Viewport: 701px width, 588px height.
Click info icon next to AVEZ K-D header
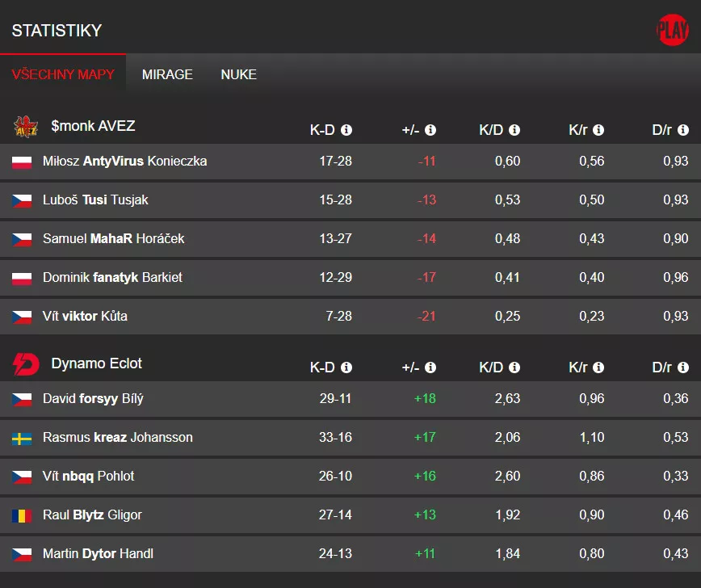coord(346,130)
